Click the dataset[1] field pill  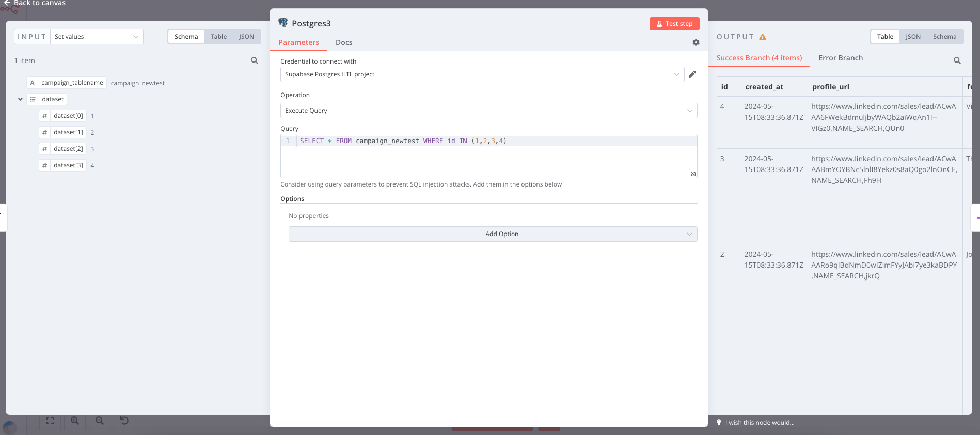(x=62, y=132)
